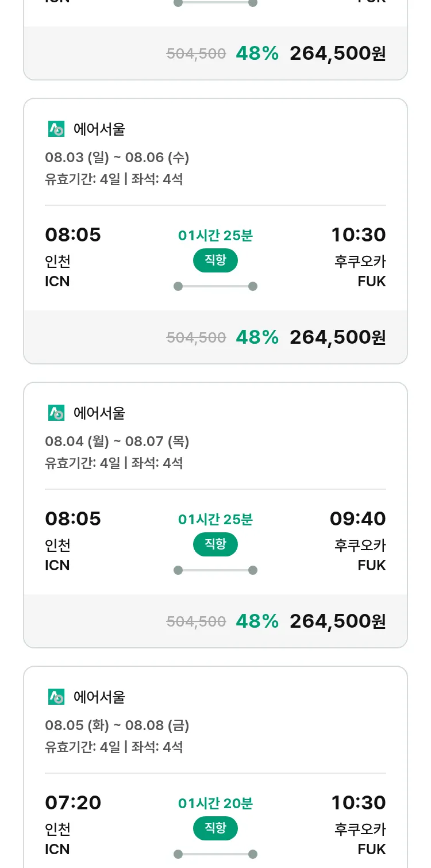Click the 09:40 arrival time
Viewport: 431px width, 868px height.
point(357,519)
